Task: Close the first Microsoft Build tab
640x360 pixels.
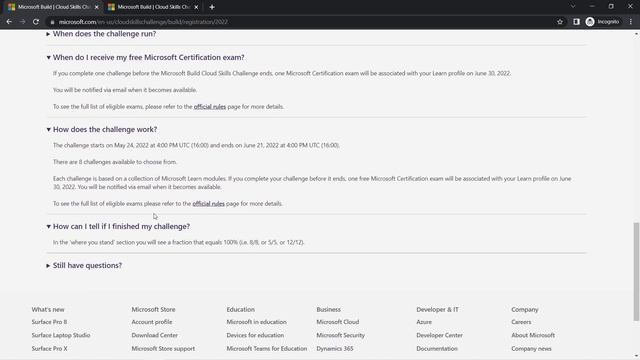Action: 97,7
